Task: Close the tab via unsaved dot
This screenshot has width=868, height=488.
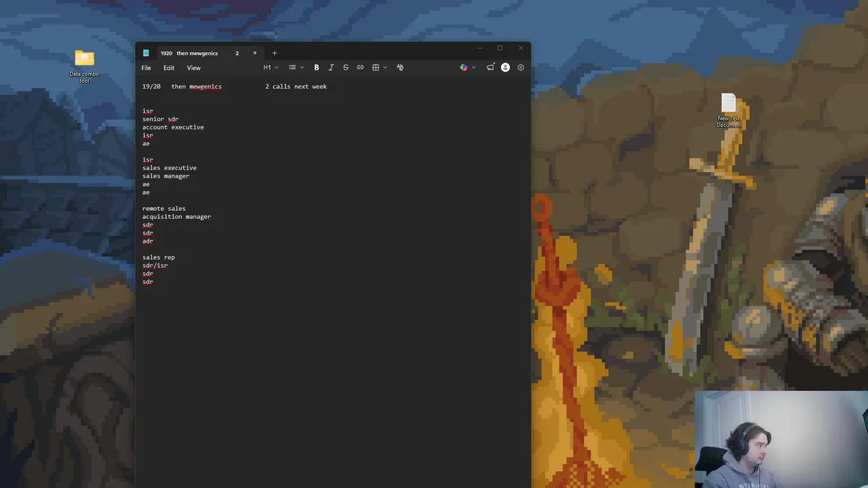Action: [255, 53]
